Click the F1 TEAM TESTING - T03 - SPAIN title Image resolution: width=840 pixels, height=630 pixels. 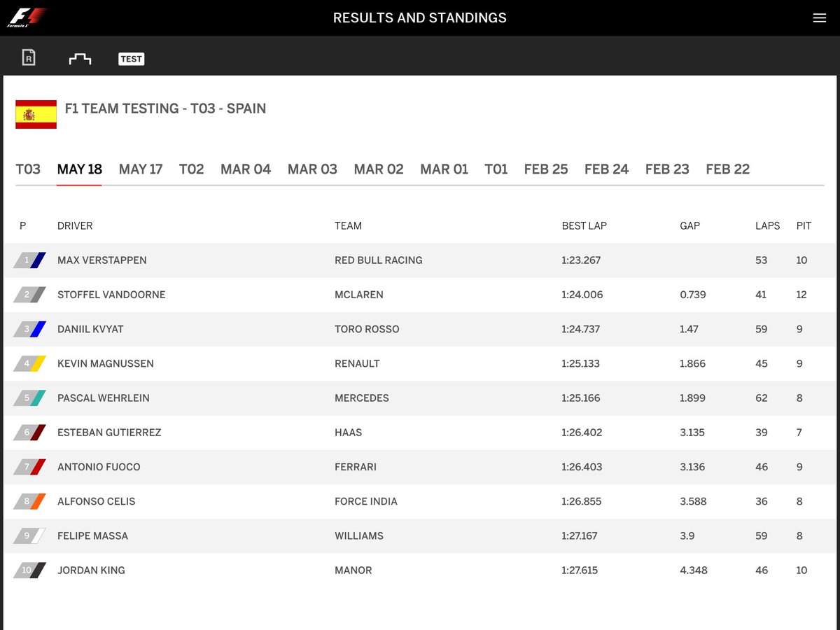pos(165,108)
